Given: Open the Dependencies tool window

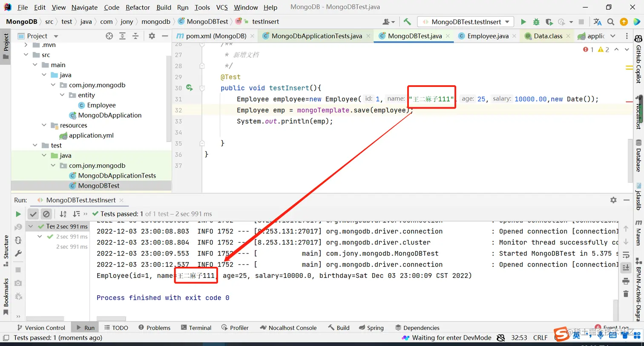Looking at the screenshot, I should tap(417, 328).
